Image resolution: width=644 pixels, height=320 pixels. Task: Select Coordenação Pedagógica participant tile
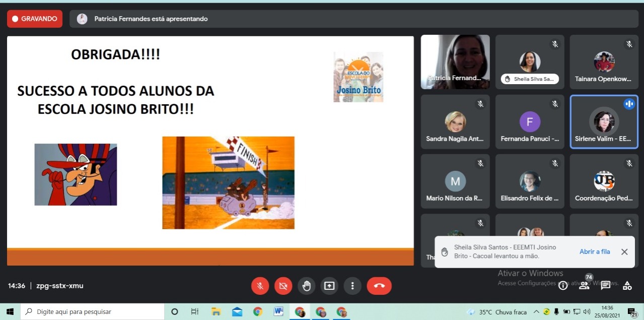tap(604, 181)
